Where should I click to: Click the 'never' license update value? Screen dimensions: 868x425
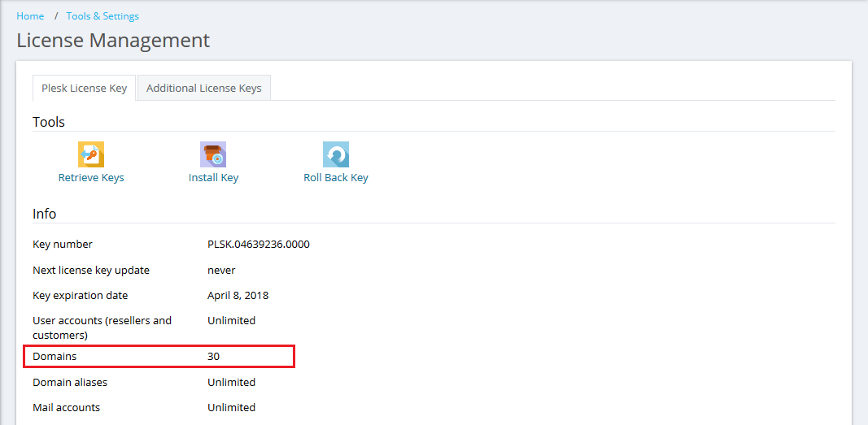click(x=221, y=270)
